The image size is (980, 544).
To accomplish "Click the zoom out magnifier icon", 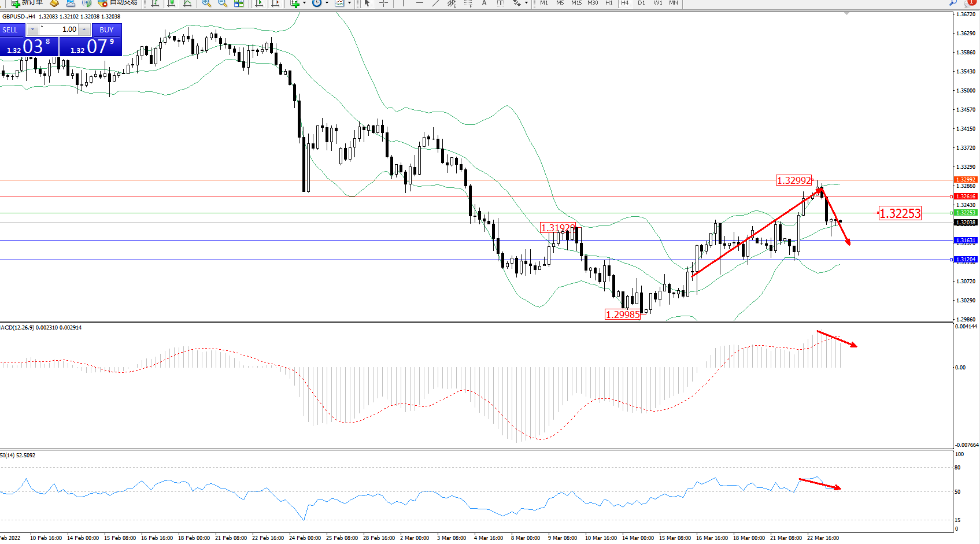I will point(222,3).
